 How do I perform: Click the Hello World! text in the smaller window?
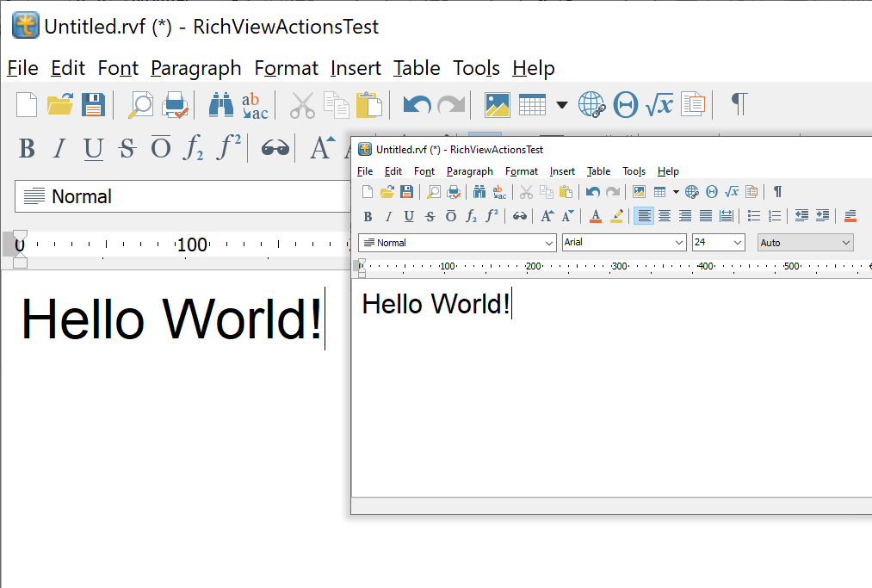click(x=436, y=304)
